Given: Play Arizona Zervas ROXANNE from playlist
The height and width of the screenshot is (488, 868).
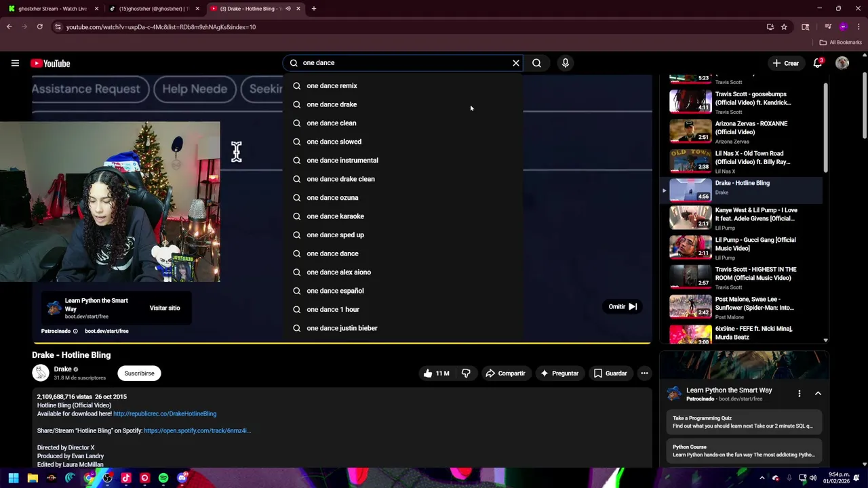Looking at the screenshot, I should [x=743, y=132].
